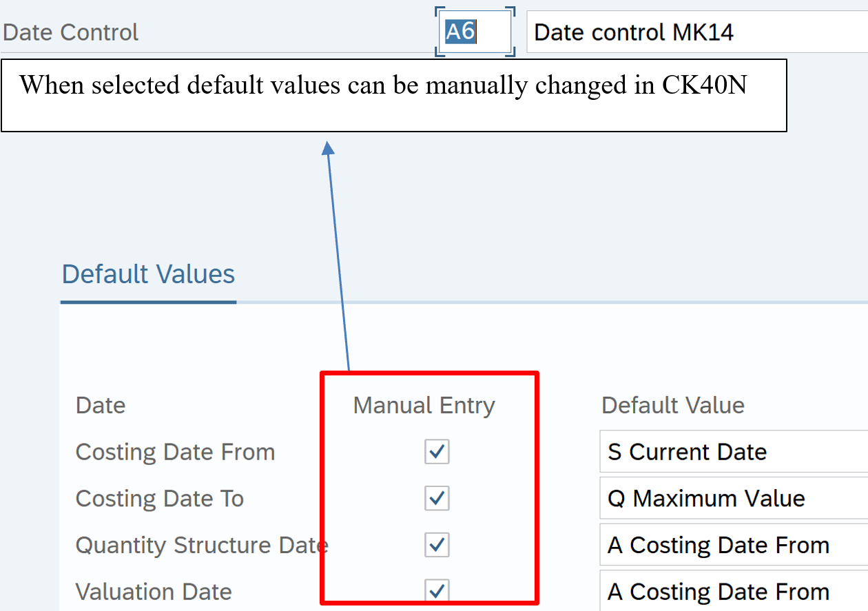Click the 'Valuation Date' row label
Screen dimensions: 868x611
(154, 591)
